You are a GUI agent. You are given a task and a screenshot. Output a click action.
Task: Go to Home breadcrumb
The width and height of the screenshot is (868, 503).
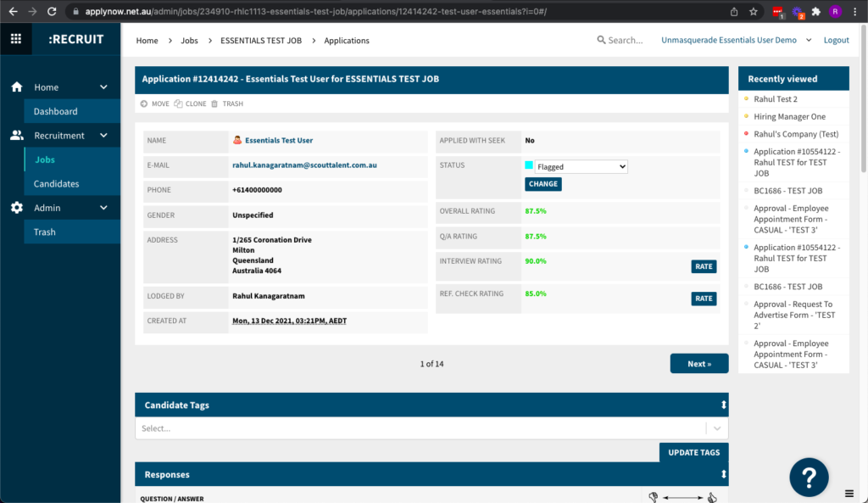pyautogui.click(x=147, y=41)
